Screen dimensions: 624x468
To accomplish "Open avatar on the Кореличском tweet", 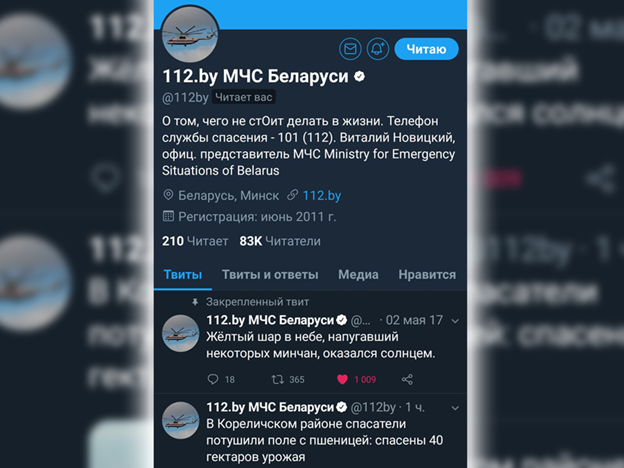I will click(x=181, y=420).
